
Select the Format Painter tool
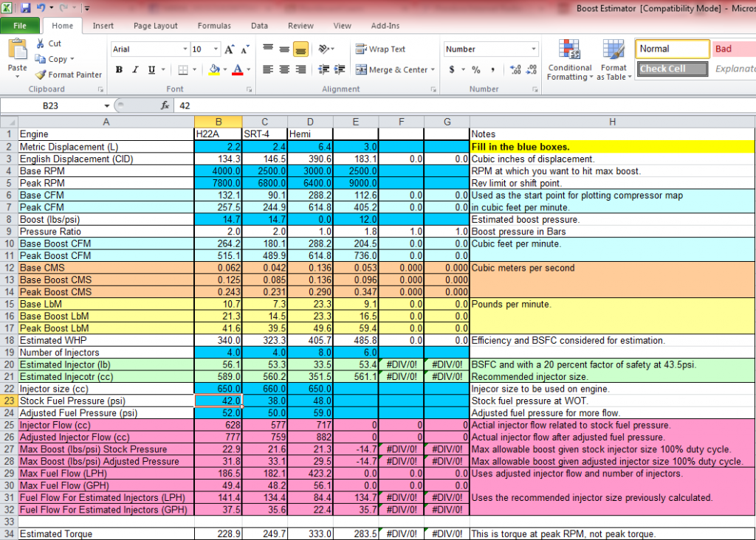[x=69, y=75]
